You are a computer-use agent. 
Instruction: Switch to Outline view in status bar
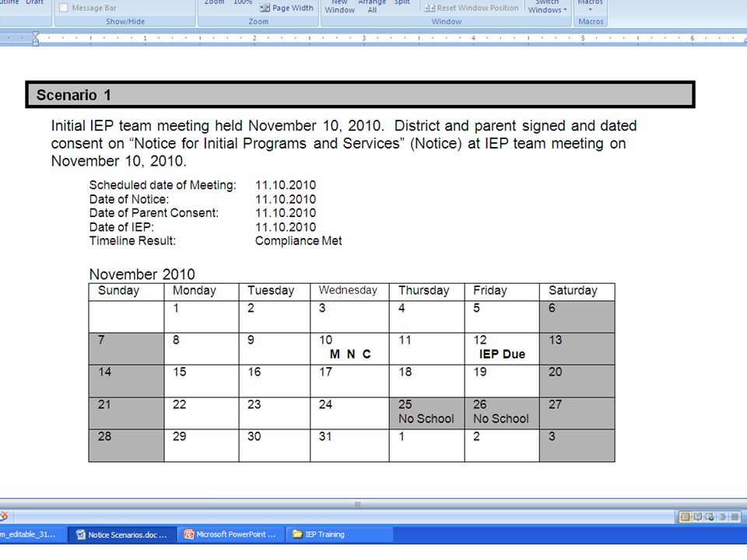click(x=722, y=516)
